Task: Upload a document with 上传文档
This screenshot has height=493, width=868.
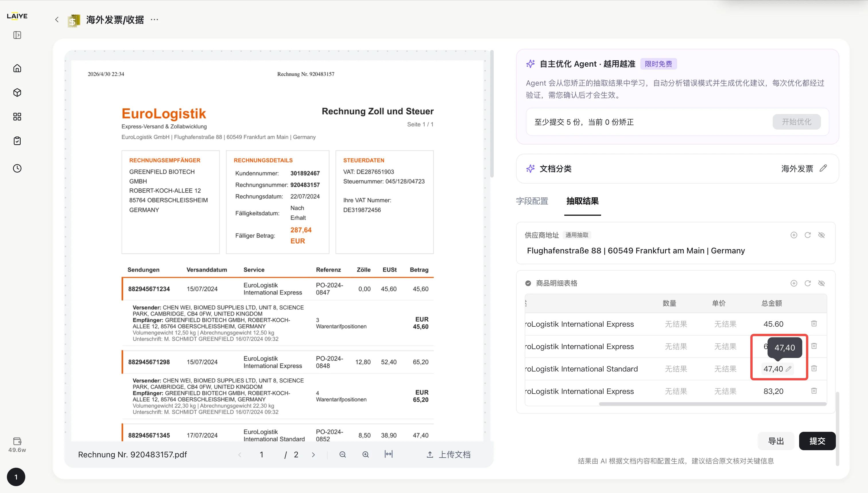Action: pos(449,455)
